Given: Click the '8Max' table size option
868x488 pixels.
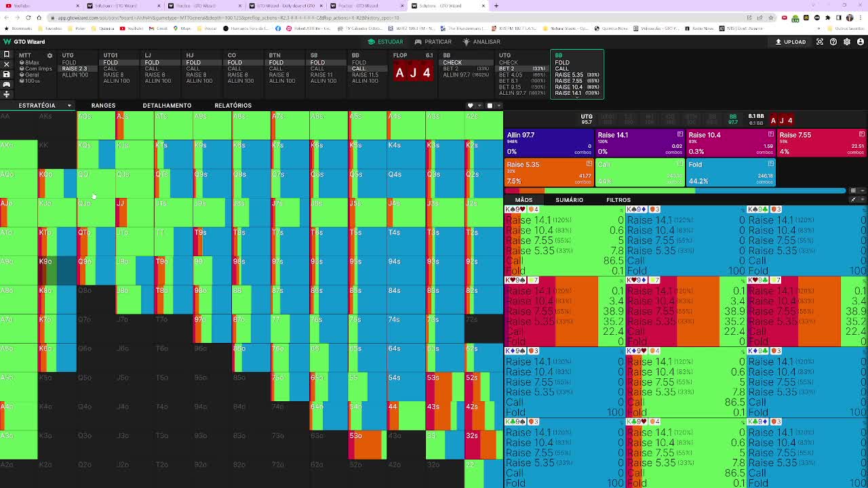Looking at the screenshot, I should (30, 63).
